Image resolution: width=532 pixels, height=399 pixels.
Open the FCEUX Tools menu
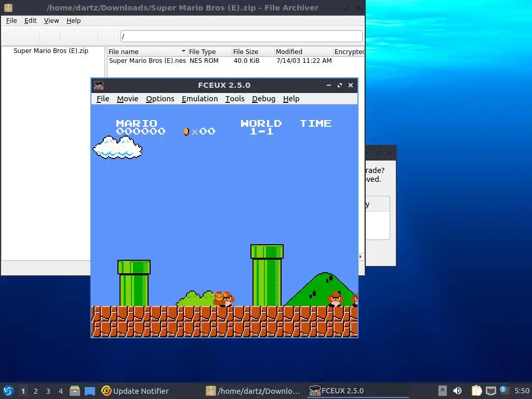point(235,99)
